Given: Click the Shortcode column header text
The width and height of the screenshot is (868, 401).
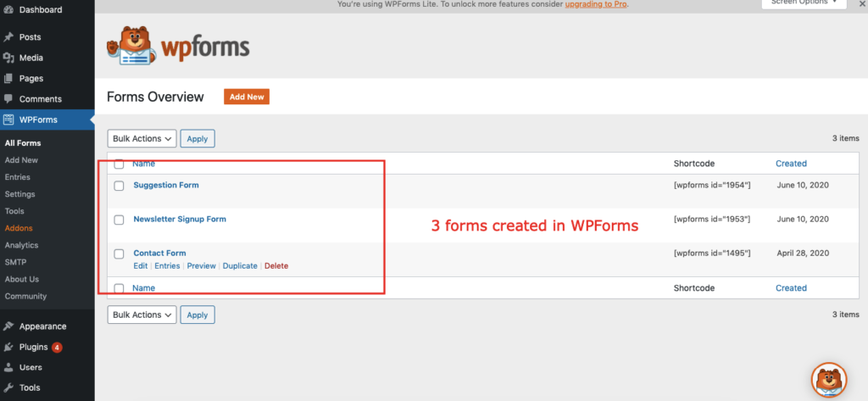Looking at the screenshot, I should pos(694,164).
